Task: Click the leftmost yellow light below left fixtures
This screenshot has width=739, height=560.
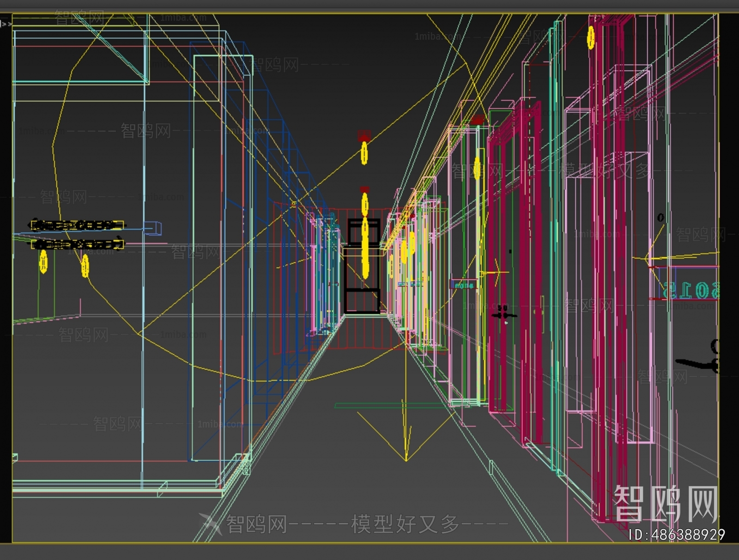Action: pos(43,262)
